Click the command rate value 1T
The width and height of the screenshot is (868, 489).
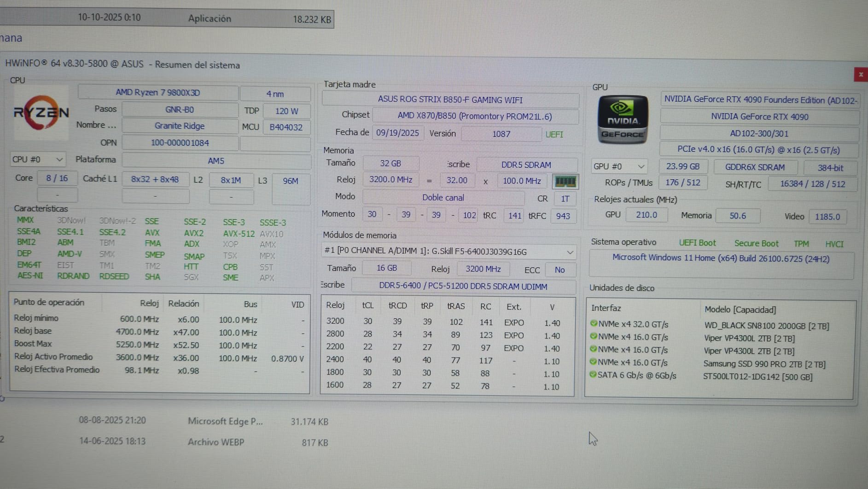point(565,199)
